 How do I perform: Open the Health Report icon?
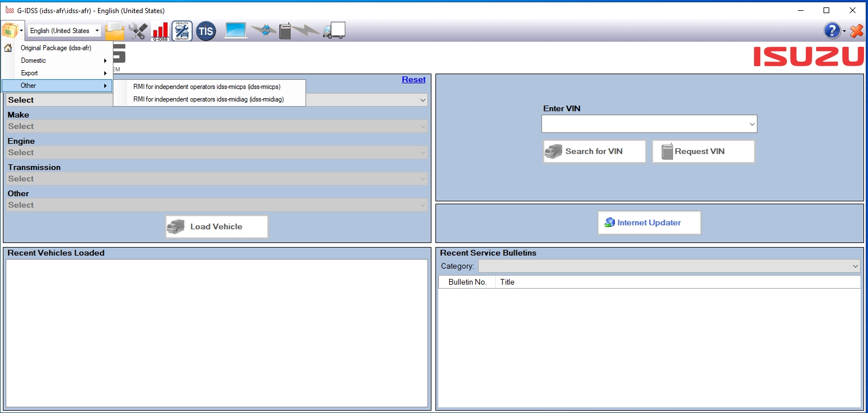click(x=182, y=31)
